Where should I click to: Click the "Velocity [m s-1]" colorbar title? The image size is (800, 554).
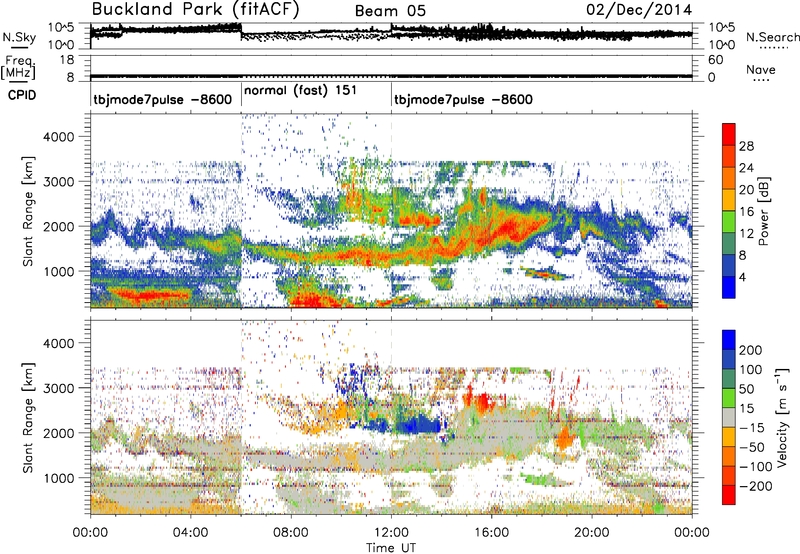click(x=782, y=417)
